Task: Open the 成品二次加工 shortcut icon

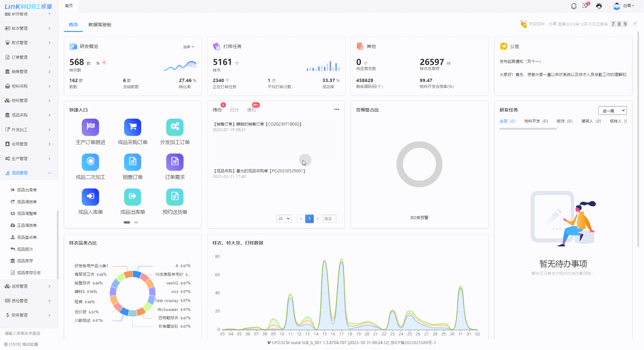Action: [90, 162]
